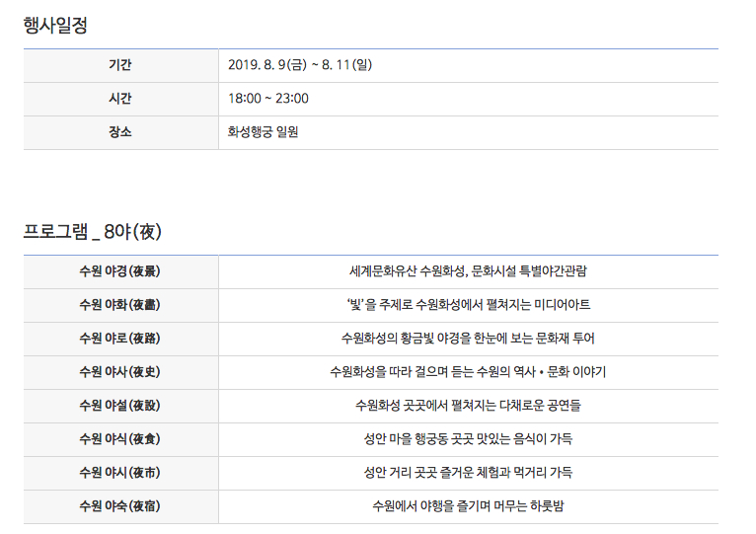Click the description about 역사 • 문화 이야기
Screen dimensions: 756x534
(468, 372)
